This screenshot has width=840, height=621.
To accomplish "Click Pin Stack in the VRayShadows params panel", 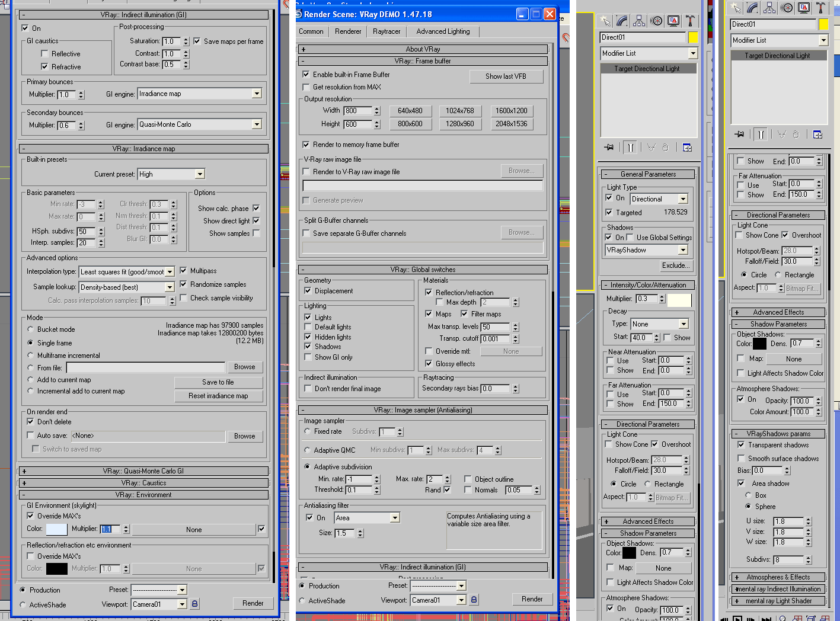I will pos(739,135).
